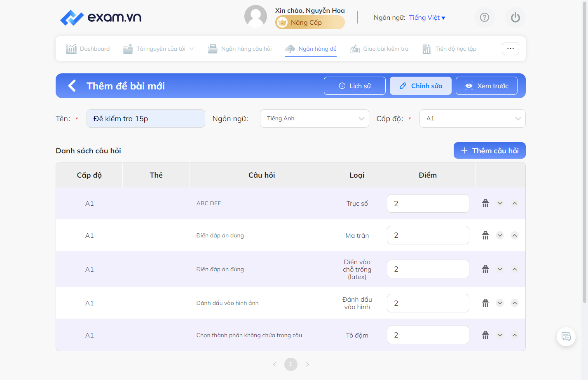The width and height of the screenshot is (588, 380).
Task: Switch to Tiến độ học tập
Action: [449, 49]
